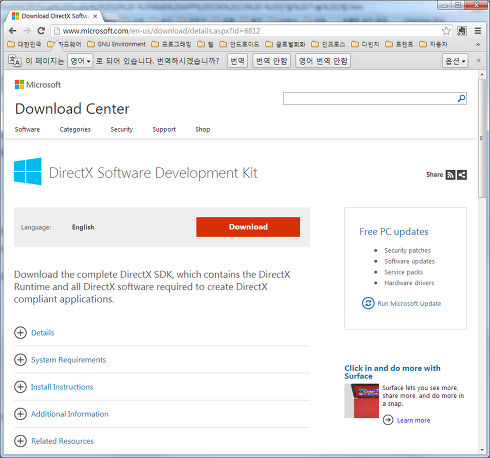This screenshot has width=490, height=458.
Task: Select the Download DirectX Software tab
Action: tap(53, 16)
